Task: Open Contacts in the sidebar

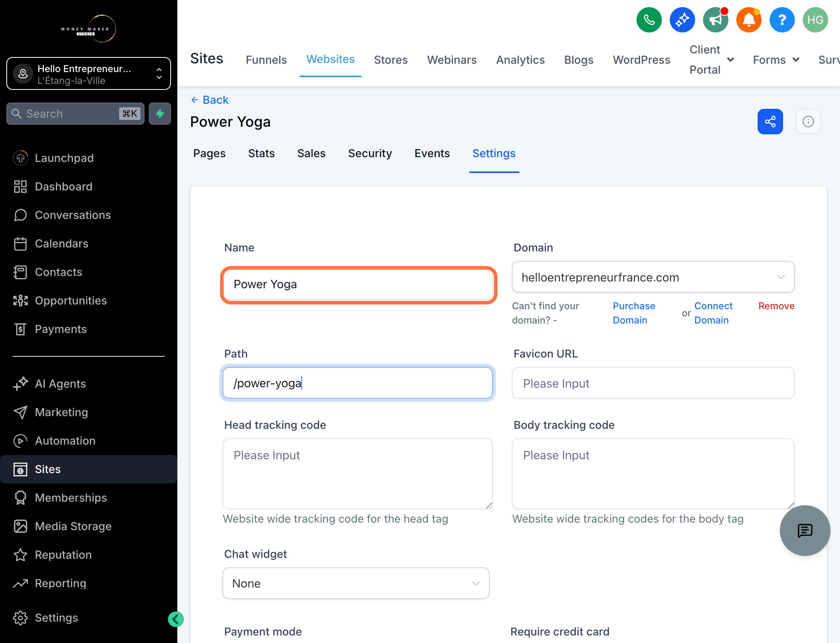Action: [x=89, y=272]
